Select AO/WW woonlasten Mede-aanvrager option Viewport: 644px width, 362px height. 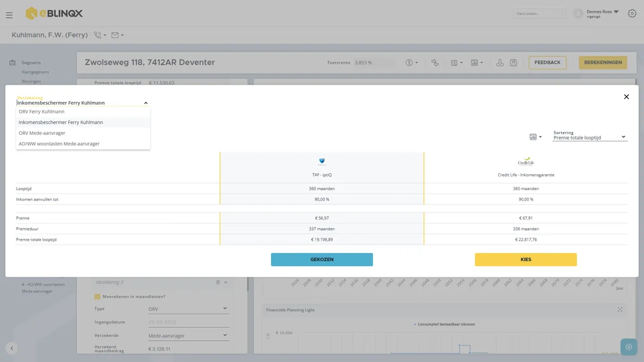(x=83, y=144)
